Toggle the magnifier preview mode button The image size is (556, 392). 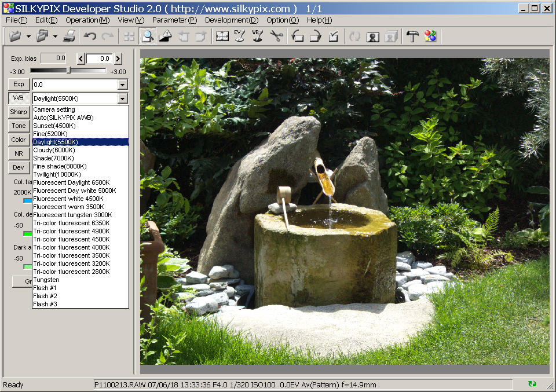(147, 36)
